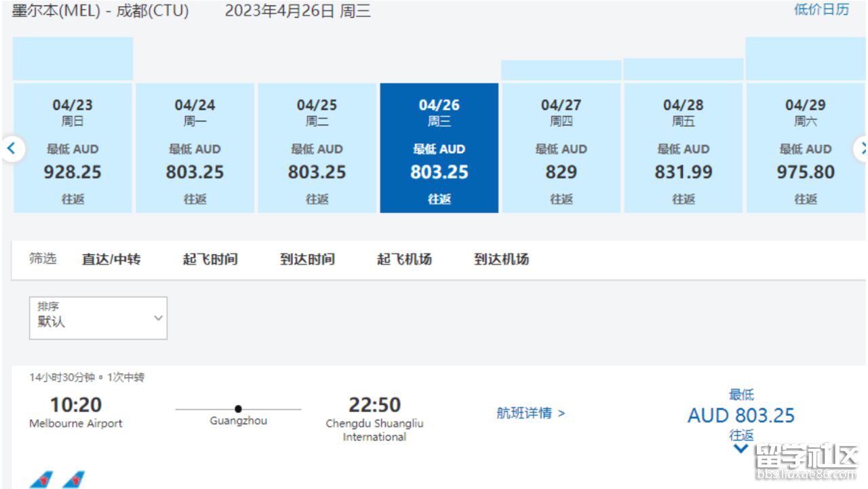868x489 pixels.
Task: Click Melbourne Airport text
Action: click(76, 423)
